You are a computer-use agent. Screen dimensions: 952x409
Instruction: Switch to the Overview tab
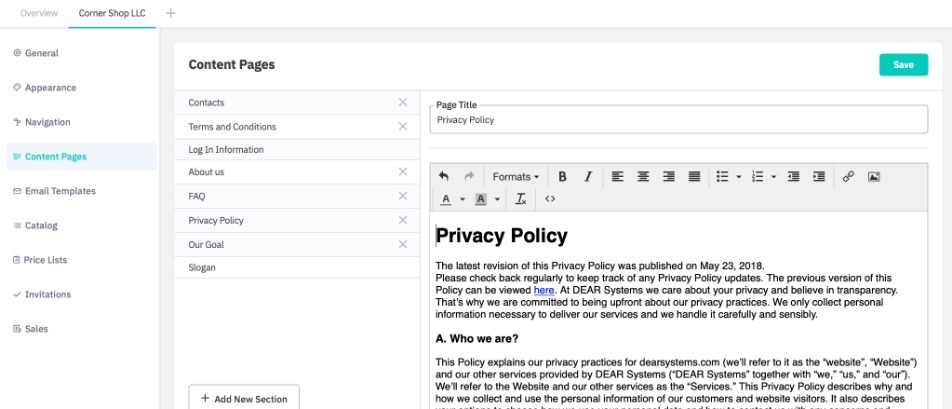[39, 13]
